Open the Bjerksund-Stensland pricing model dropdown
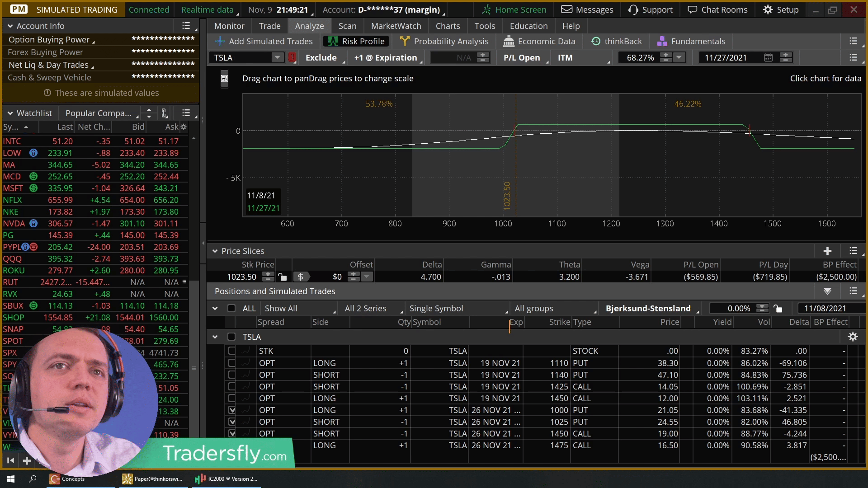This screenshot has height=488, width=868. 651,308
